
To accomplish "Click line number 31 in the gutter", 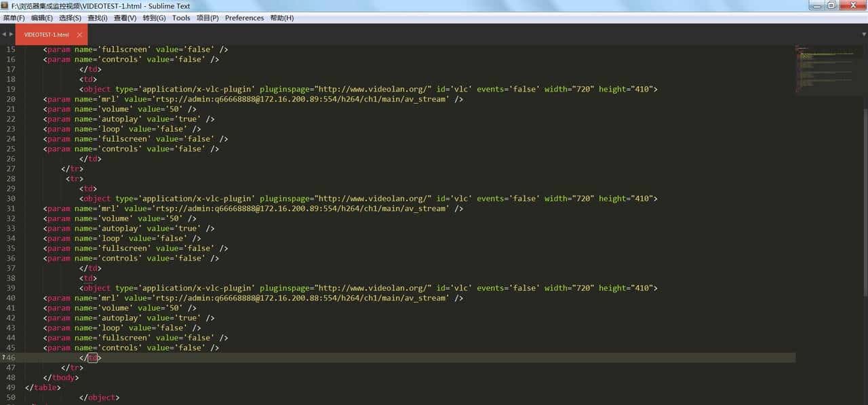I will click(x=11, y=209).
